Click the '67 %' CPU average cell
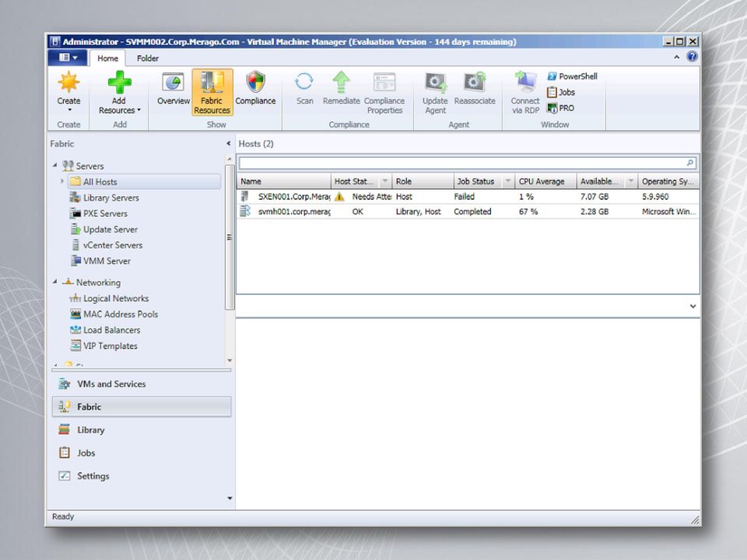The height and width of the screenshot is (560, 747). 528,212
